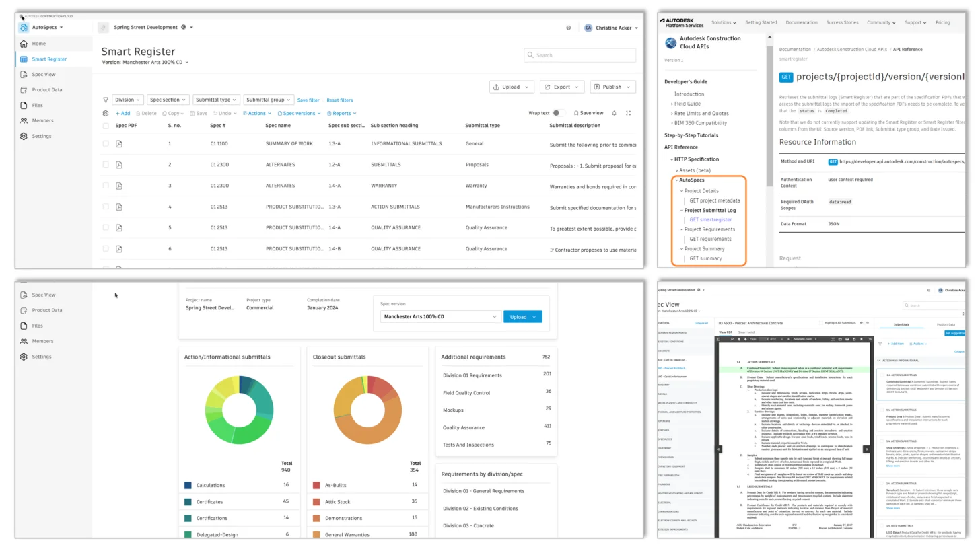Open the Division filter dropdown
Screen dimensions: 980x551
pyautogui.click(x=127, y=100)
